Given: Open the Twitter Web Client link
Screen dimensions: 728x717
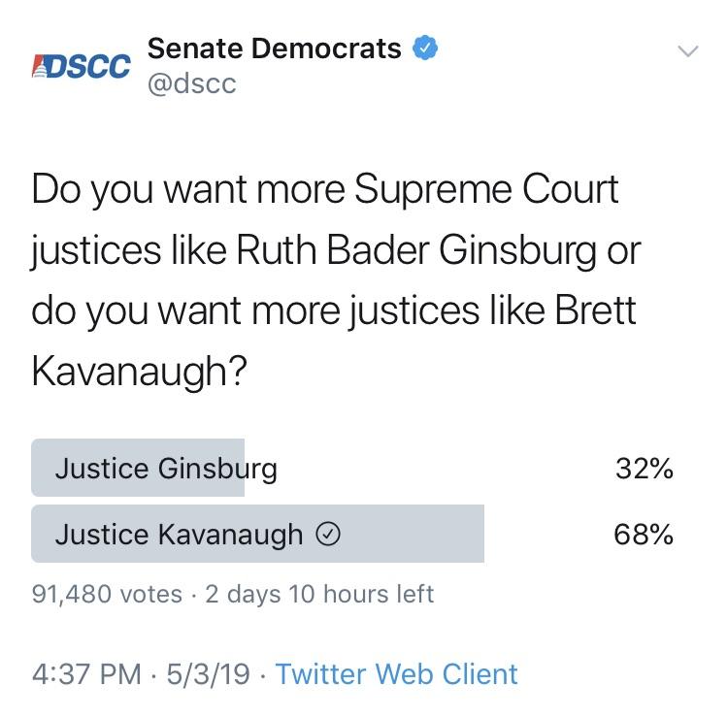Looking at the screenshot, I should coord(396,674).
